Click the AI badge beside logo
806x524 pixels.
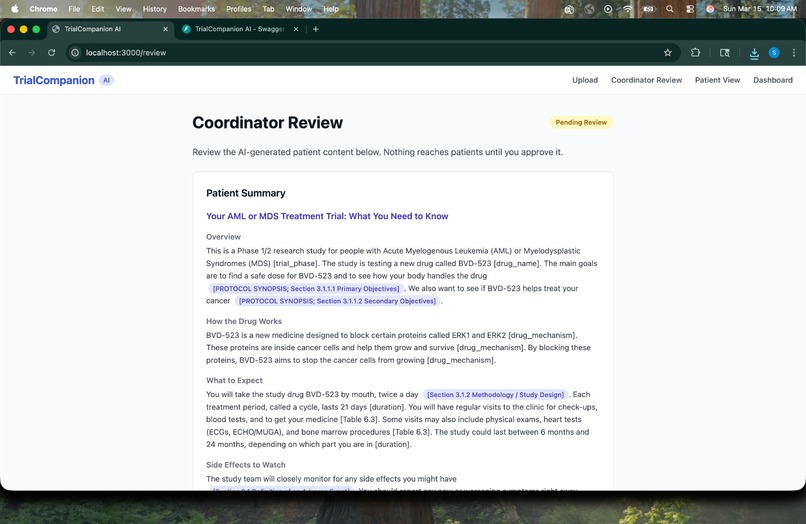[106, 80]
